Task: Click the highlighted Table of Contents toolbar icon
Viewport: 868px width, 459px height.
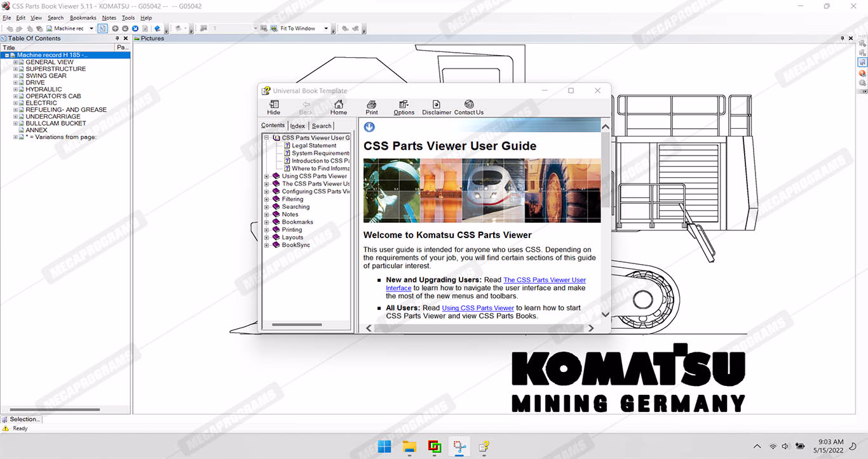Action: [x=102, y=29]
